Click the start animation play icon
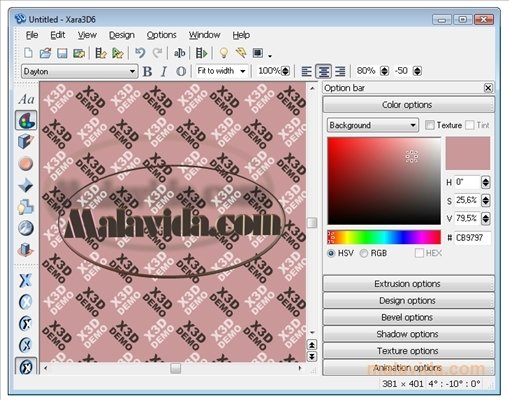The width and height of the screenshot is (509, 400). click(201, 53)
